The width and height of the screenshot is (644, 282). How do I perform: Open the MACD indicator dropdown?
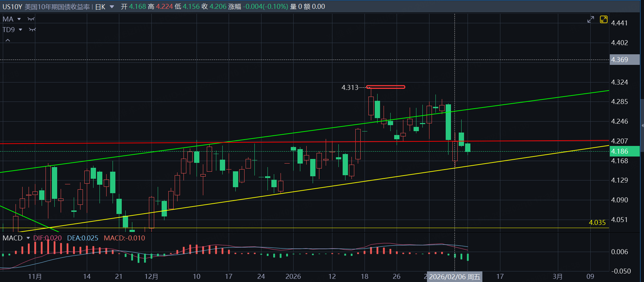pyautogui.click(x=28, y=238)
